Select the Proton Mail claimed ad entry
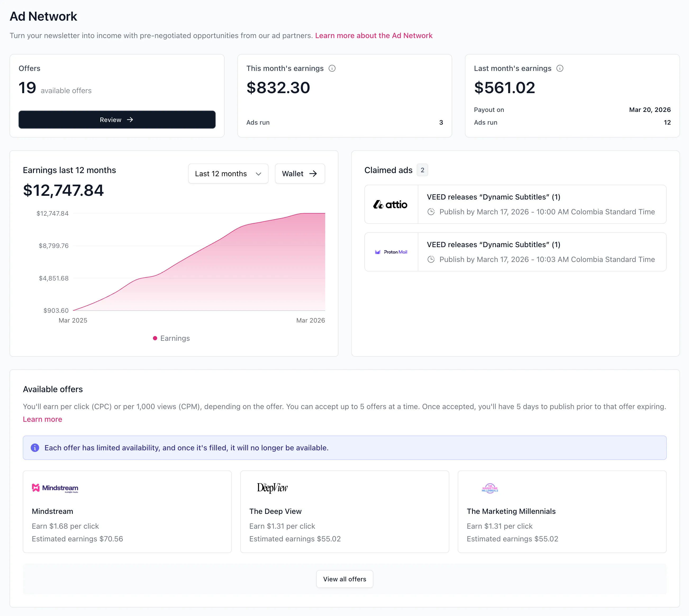 click(541, 252)
